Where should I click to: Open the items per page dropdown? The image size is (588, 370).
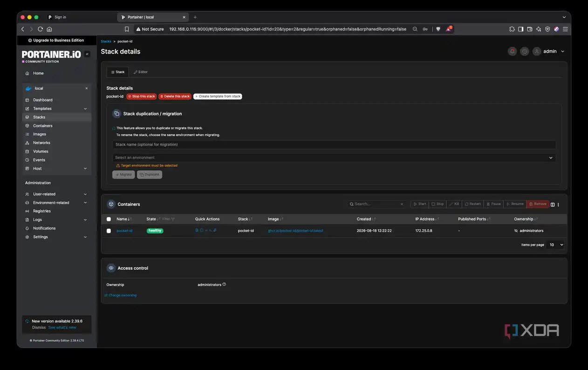pyautogui.click(x=555, y=245)
